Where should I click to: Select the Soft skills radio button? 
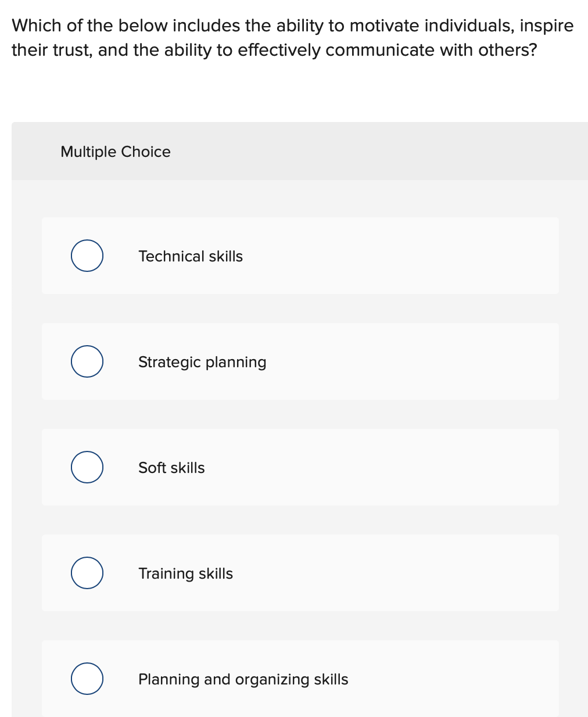(x=87, y=467)
